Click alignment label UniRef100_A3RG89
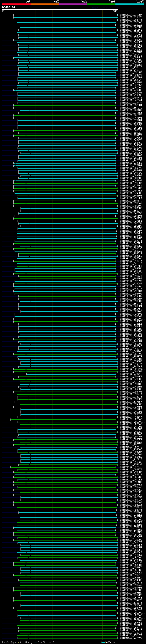The image size is (146, 644). coord(131,284)
